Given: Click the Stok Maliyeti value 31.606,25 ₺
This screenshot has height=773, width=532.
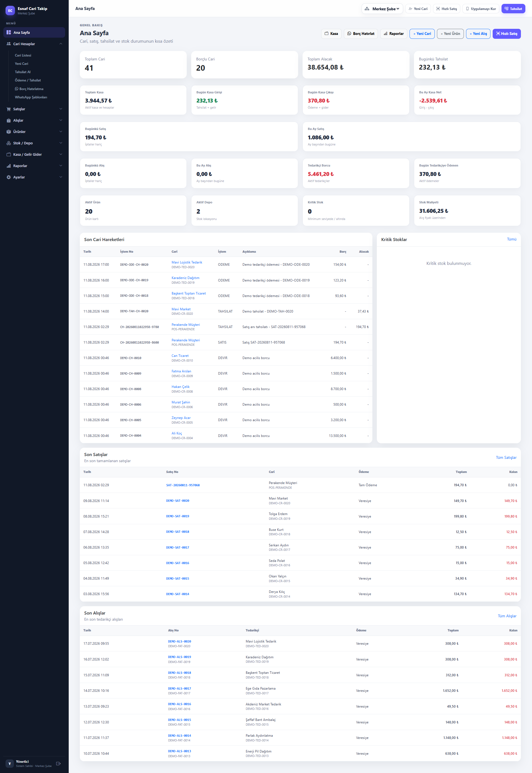Looking at the screenshot, I should pyautogui.click(x=433, y=211).
